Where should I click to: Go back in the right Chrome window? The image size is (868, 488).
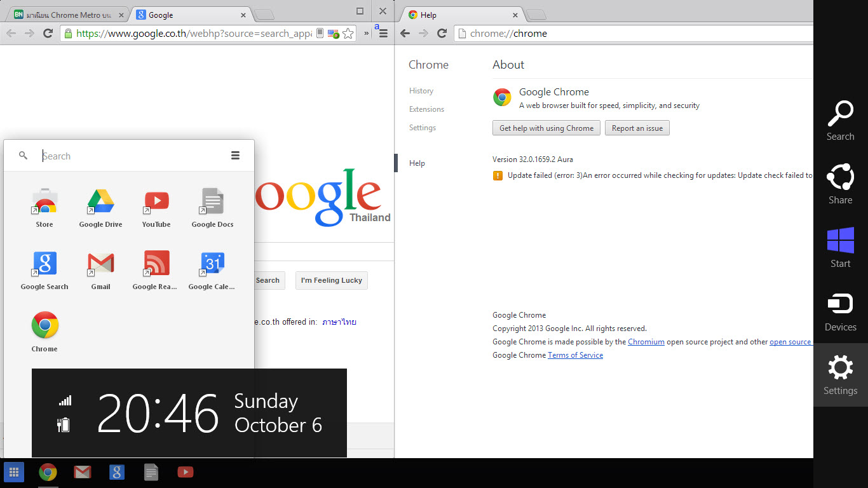tap(405, 33)
